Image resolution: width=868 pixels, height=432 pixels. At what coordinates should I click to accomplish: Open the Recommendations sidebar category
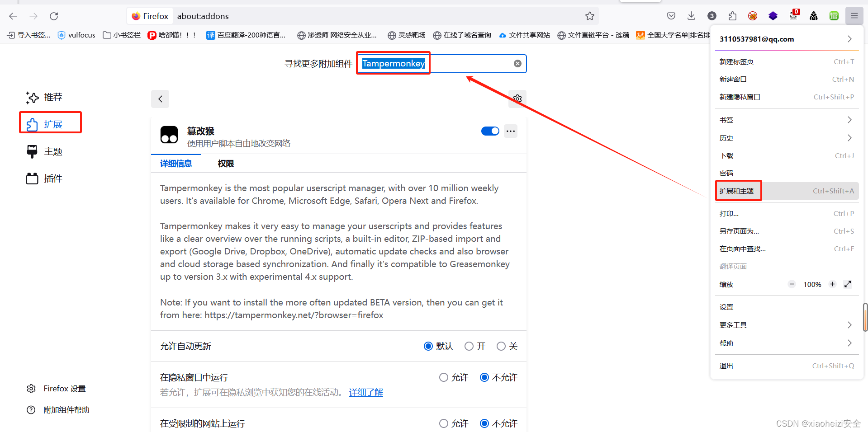coord(44,97)
